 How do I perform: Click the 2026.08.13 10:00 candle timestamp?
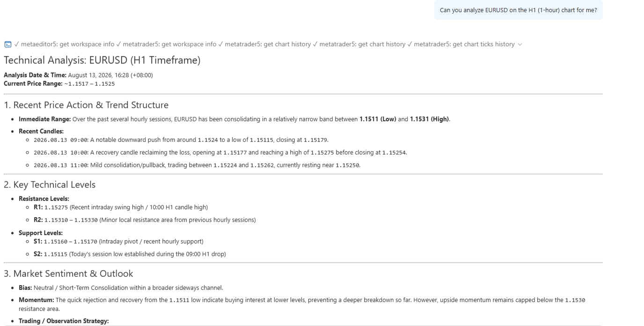(61, 153)
